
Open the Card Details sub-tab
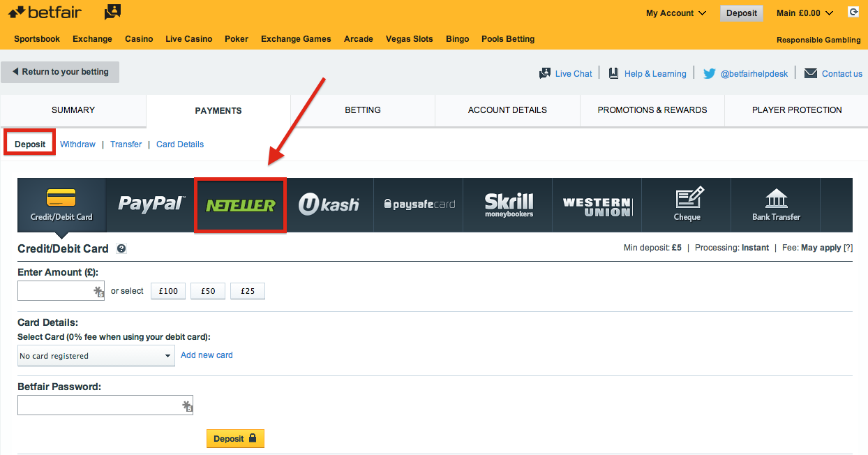180,144
